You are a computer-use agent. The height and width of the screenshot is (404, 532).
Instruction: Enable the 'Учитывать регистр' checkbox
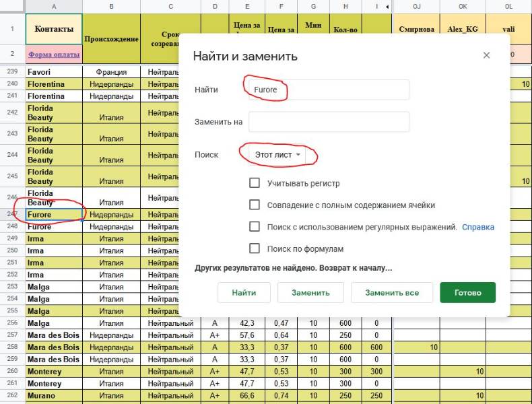[255, 183]
